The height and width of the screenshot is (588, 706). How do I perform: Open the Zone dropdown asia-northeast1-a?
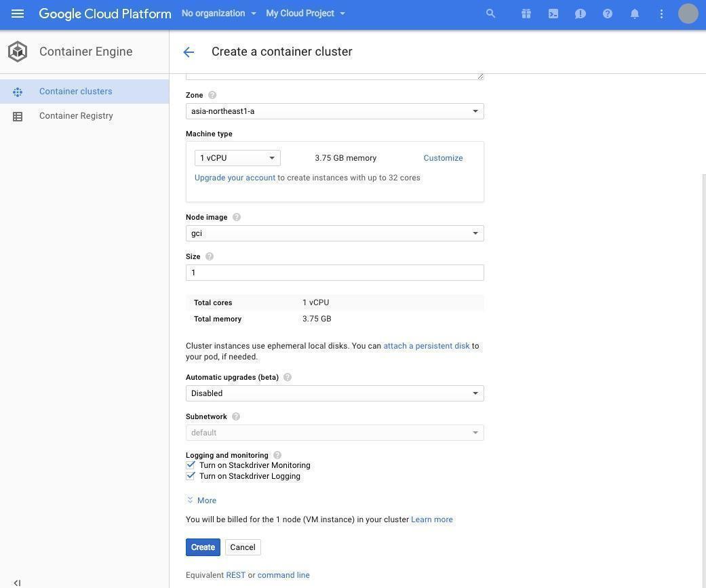pos(334,111)
